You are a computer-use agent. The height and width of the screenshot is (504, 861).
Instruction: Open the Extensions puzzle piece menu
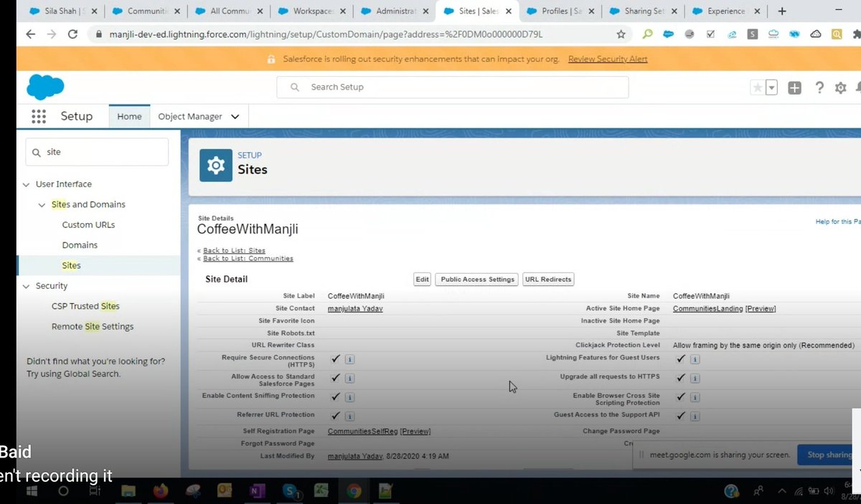[855, 34]
